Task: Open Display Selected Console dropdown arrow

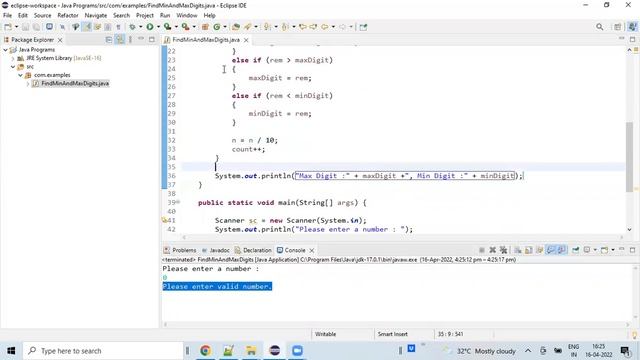Action: pos(595,250)
